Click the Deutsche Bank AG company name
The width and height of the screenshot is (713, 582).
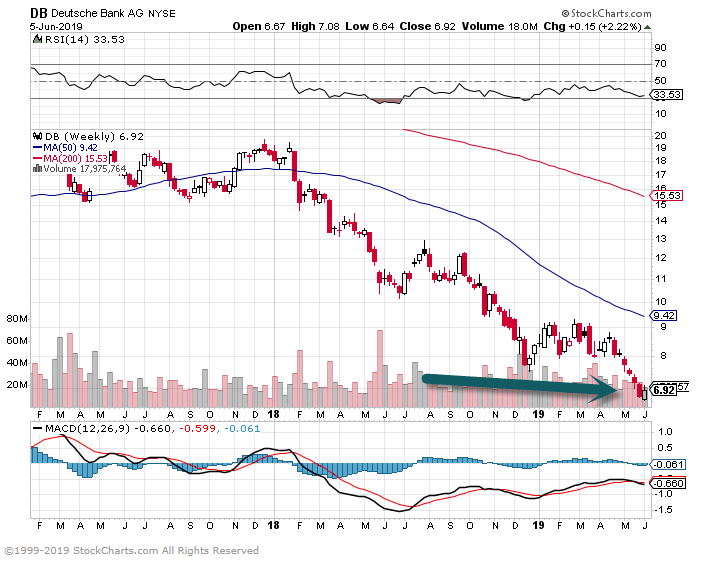pyautogui.click(x=97, y=13)
